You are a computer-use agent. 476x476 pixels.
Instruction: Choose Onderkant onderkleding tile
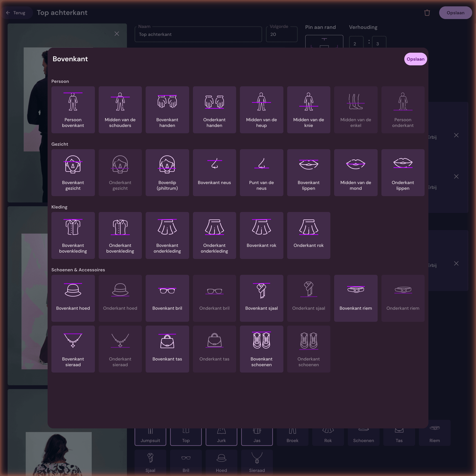pyautogui.click(x=214, y=235)
